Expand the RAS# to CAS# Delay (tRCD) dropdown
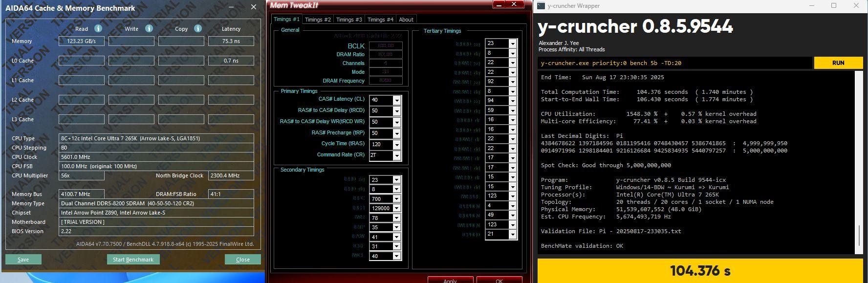Viewport: 868px width, 283px height. coord(397,111)
